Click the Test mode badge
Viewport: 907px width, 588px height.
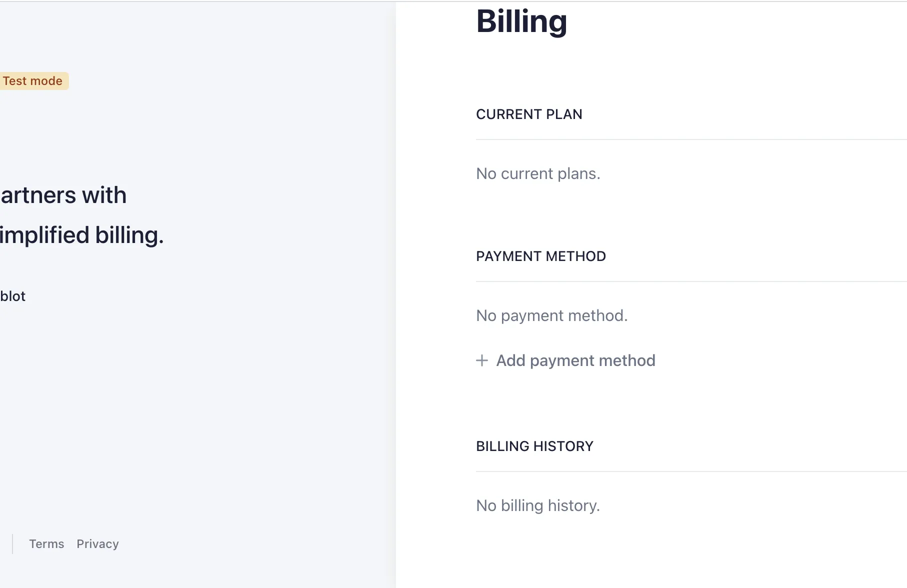(x=33, y=81)
